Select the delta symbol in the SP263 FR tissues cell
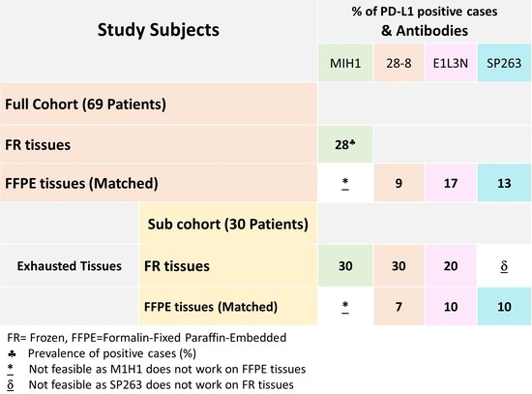 (504, 266)
